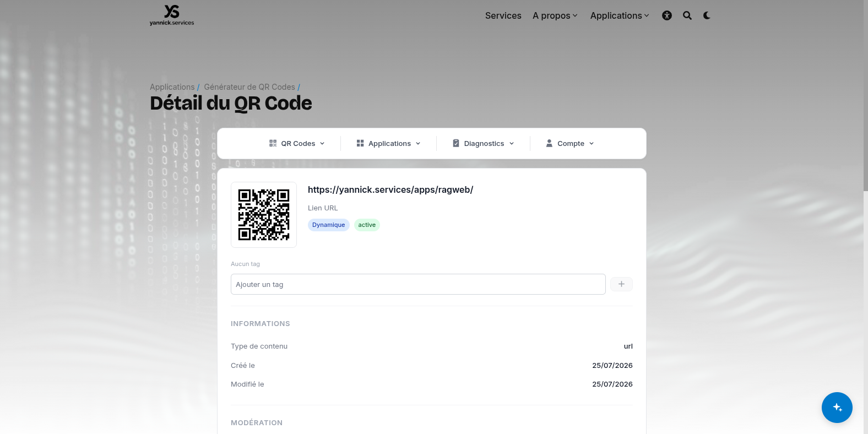Open the Applications menu in header
This screenshot has height=434, width=868.
(x=616, y=15)
